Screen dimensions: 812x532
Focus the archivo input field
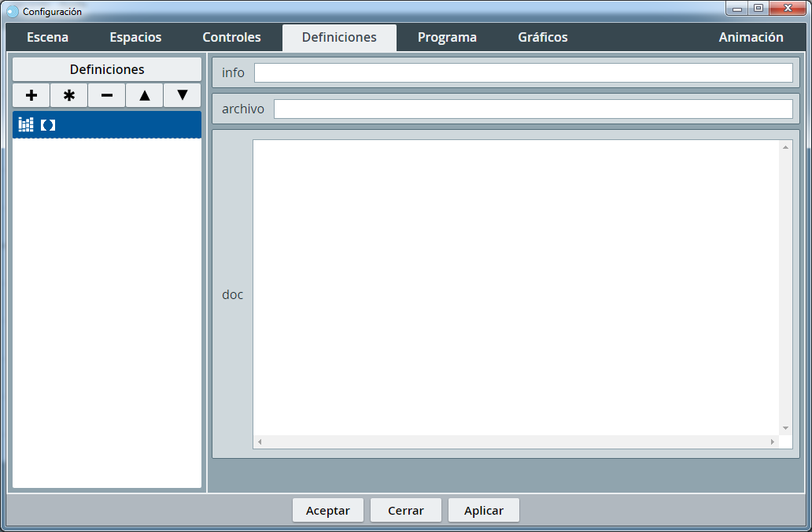[533, 109]
